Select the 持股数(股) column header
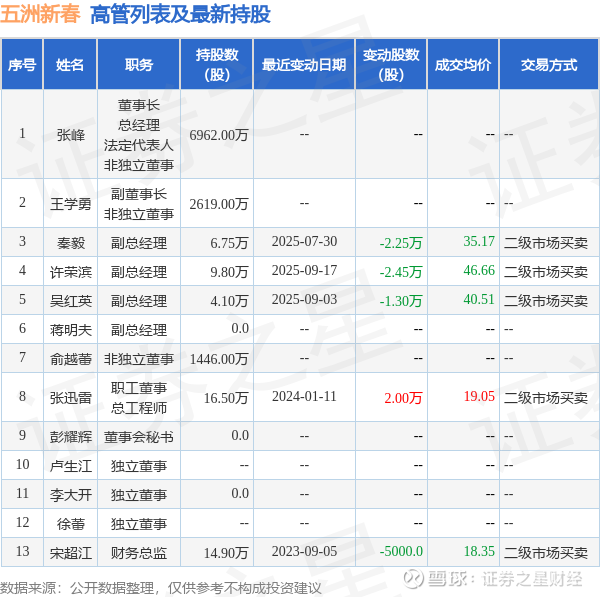The image size is (600, 597). coord(217,64)
